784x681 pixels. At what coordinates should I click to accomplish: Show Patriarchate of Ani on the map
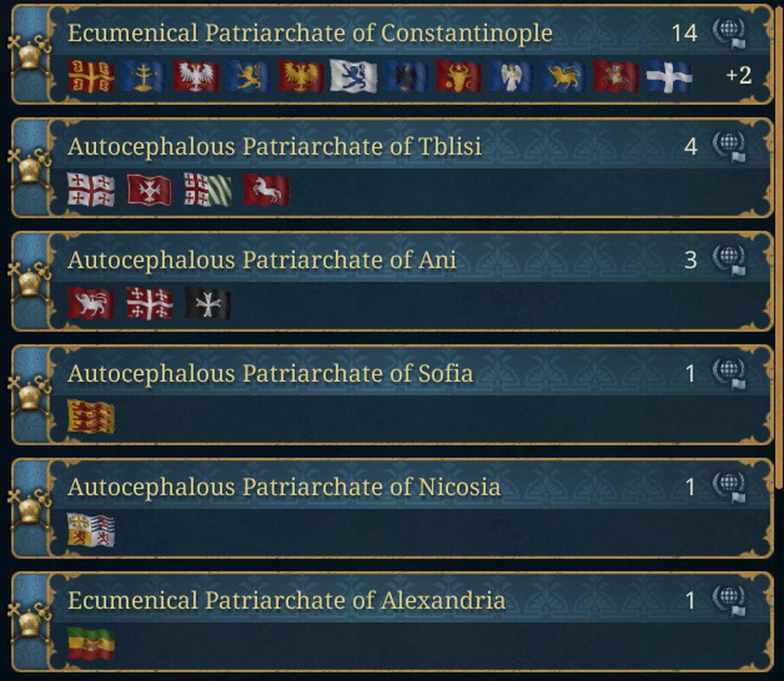coord(728,260)
